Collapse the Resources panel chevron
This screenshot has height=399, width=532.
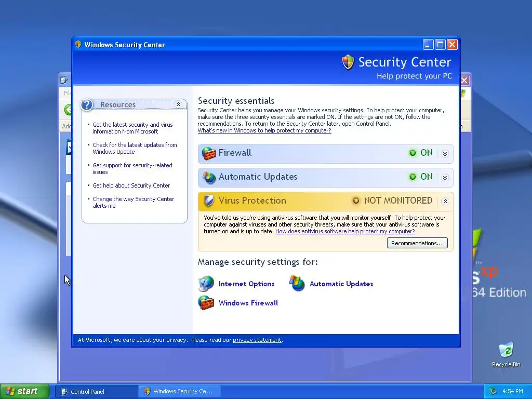tap(179, 104)
